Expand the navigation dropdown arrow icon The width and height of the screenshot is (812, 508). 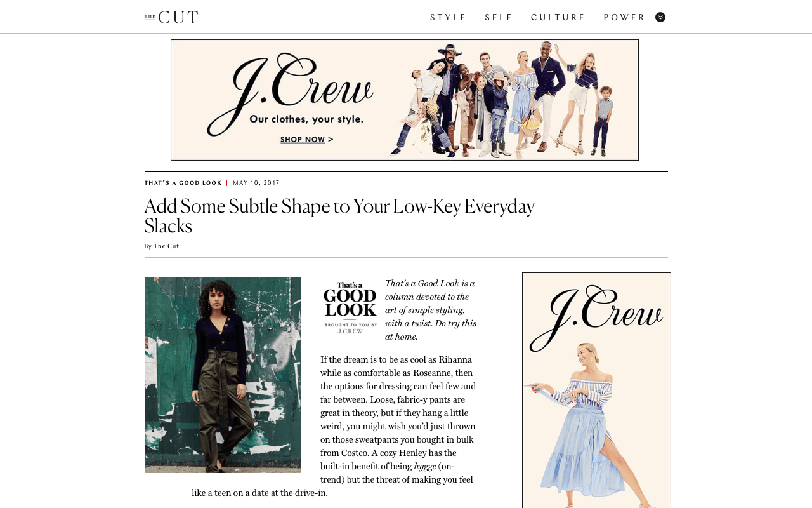pyautogui.click(x=660, y=17)
